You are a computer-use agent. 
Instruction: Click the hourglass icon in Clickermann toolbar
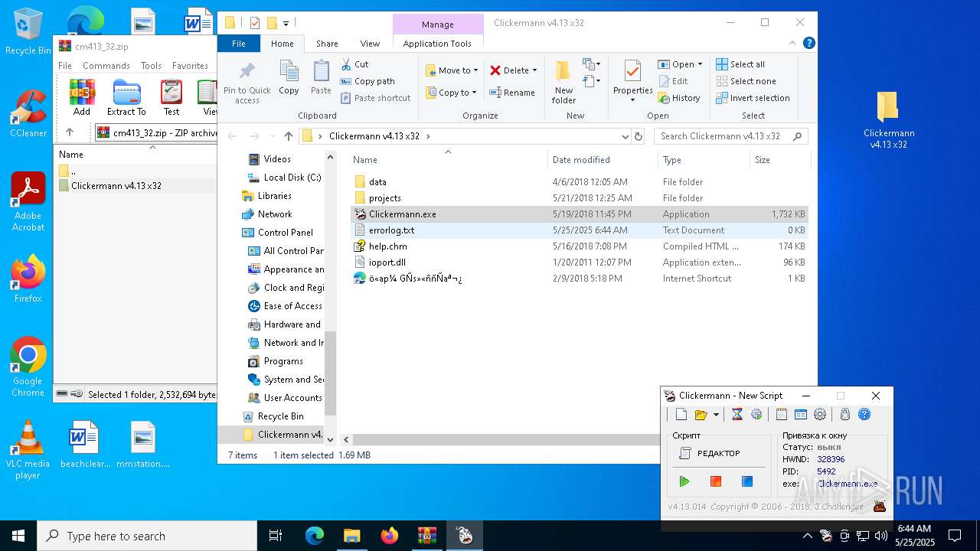tap(737, 415)
